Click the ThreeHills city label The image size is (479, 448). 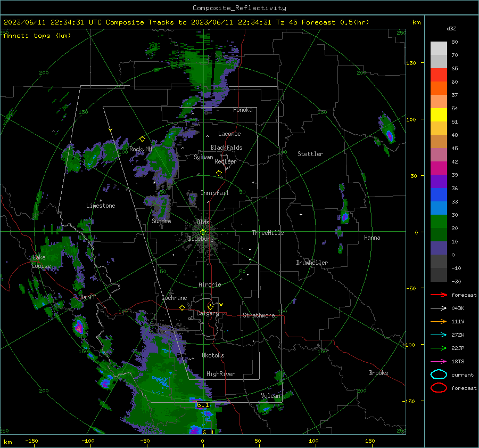pyautogui.click(x=268, y=233)
